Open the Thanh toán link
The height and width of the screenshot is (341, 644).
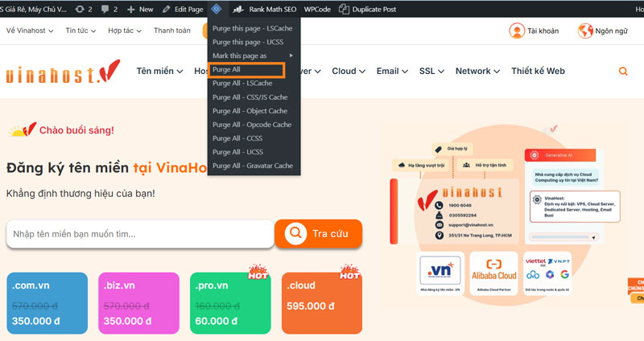click(x=172, y=31)
